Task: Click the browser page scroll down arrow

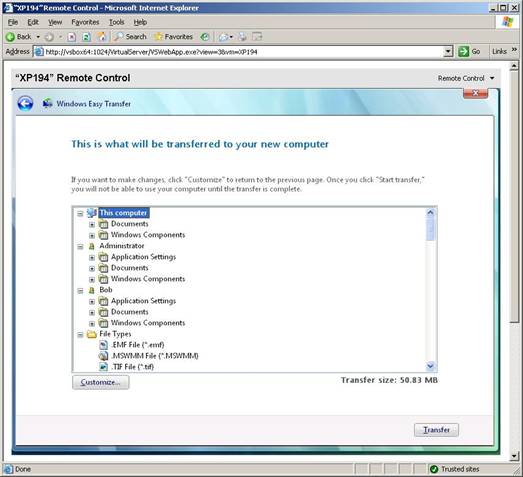Action: pos(514,456)
